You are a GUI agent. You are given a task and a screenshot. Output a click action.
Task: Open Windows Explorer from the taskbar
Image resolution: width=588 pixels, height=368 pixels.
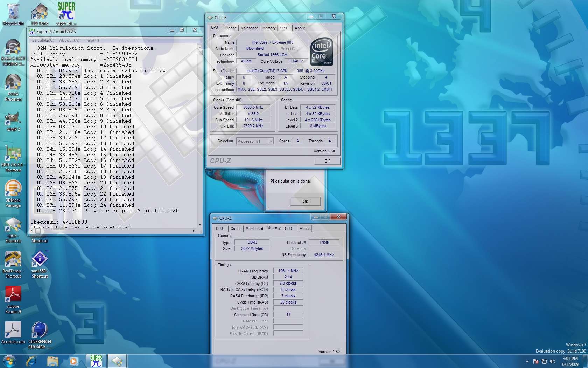pyautogui.click(x=52, y=361)
